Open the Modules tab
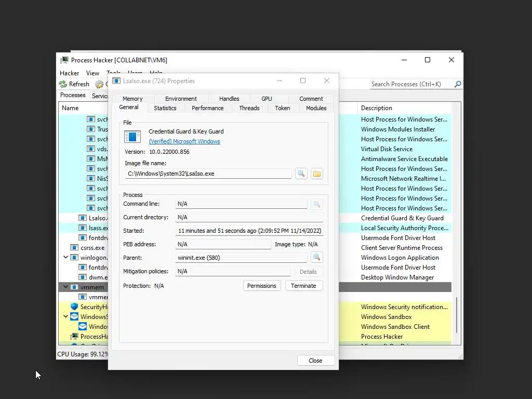The width and height of the screenshot is (532, 399). coord(316,108)
